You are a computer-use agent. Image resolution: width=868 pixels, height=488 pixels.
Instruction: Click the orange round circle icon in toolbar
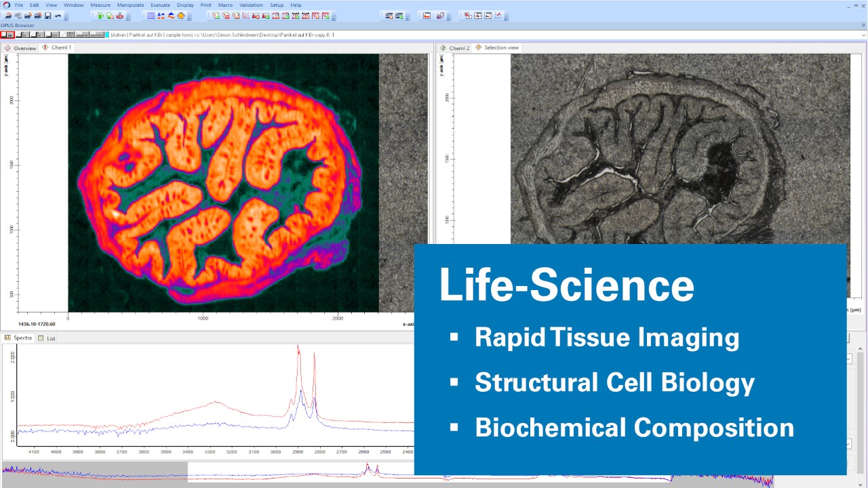click(x=181, y=16)
